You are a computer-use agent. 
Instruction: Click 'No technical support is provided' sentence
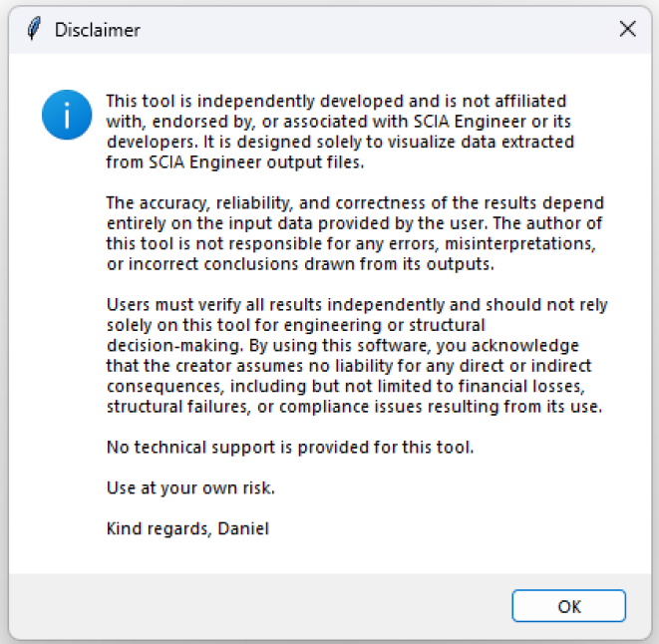coord(290,448)
